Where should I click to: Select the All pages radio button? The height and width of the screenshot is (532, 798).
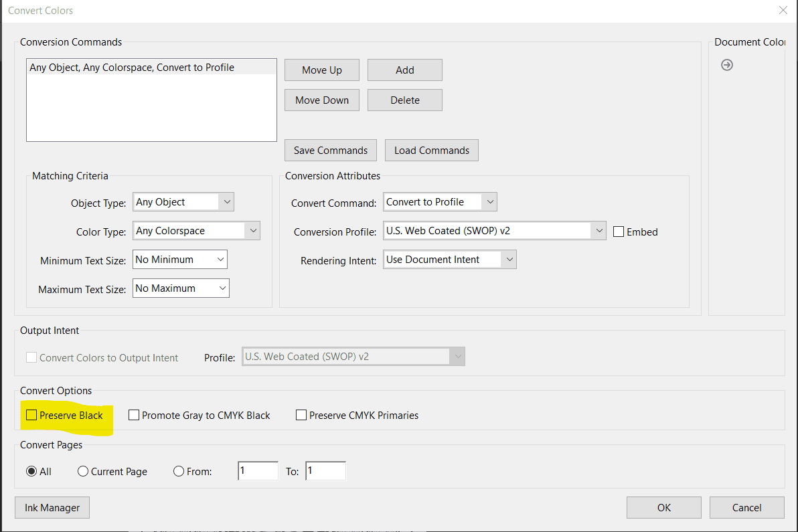coord(31,471)
